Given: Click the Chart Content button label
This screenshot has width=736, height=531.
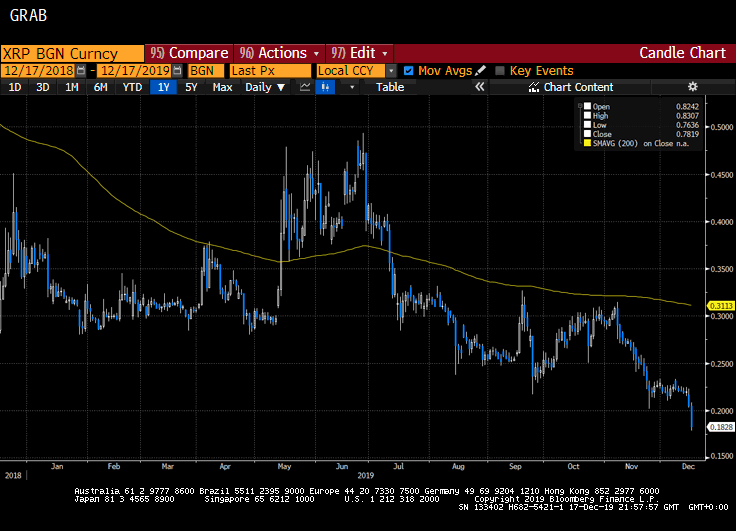Looking at the screenshot, I should point(578,87).
